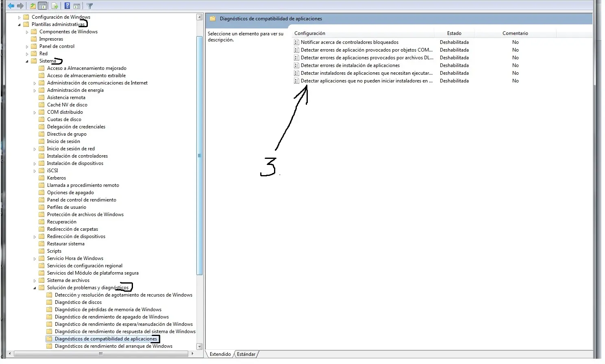
Task: Click the folder icon next to Scripts
Action: pos(41,251)
